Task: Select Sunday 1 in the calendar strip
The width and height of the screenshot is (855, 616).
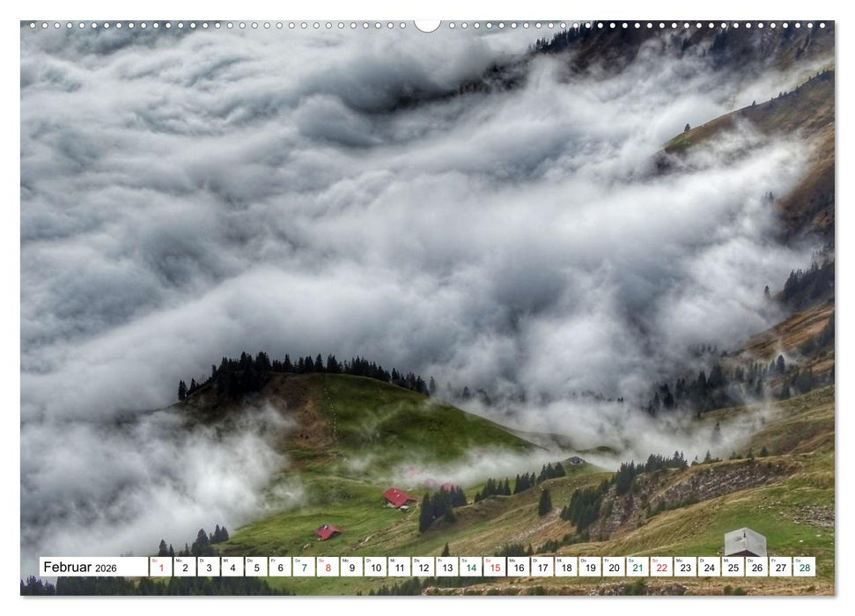Action: click(x=160, y=568)
